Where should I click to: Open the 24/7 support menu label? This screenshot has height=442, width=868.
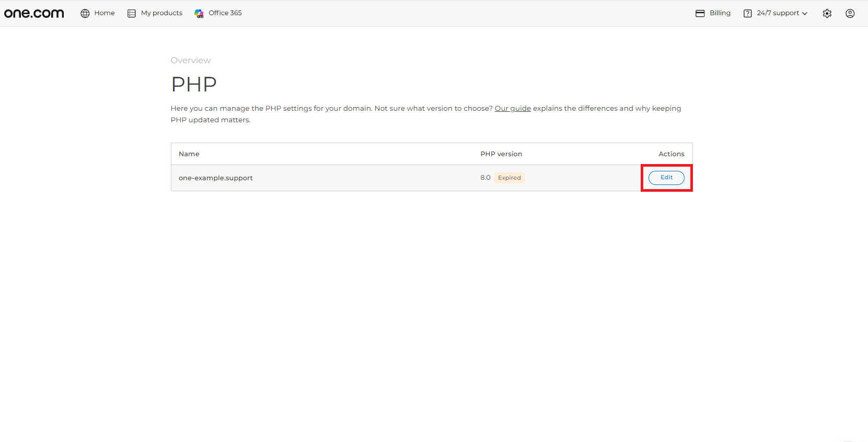click(778, 13)
